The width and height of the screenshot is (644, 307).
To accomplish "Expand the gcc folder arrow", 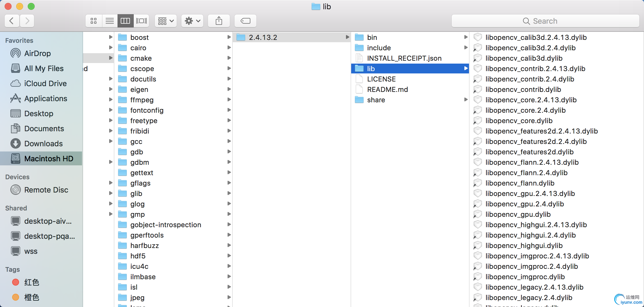I will point(229,141).
